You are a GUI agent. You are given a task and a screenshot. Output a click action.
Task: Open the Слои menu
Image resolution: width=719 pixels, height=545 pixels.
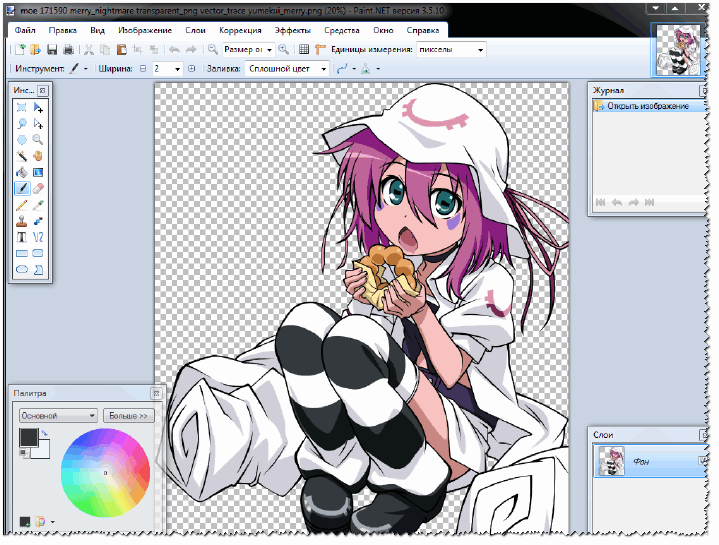click(x=195, y=30)
